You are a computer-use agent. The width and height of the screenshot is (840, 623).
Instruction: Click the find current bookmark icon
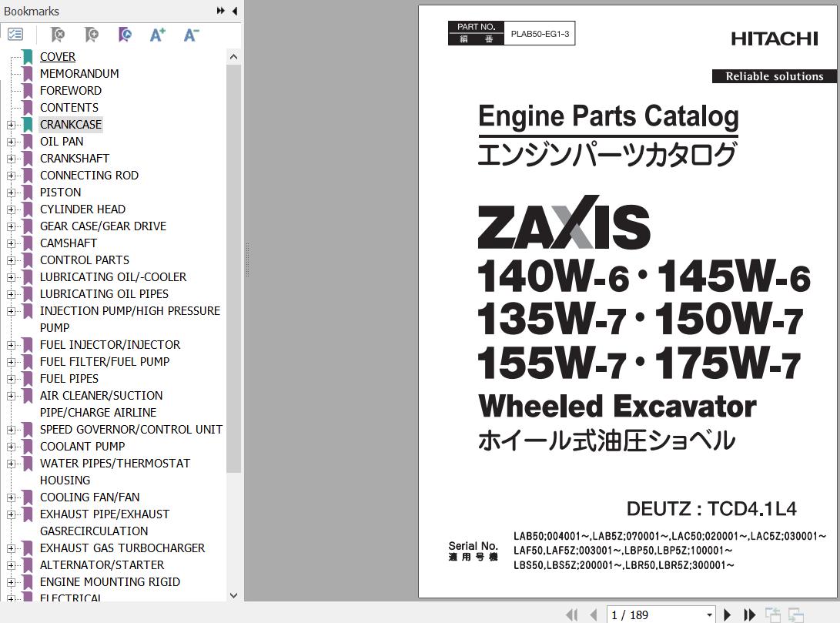point(124,35)
